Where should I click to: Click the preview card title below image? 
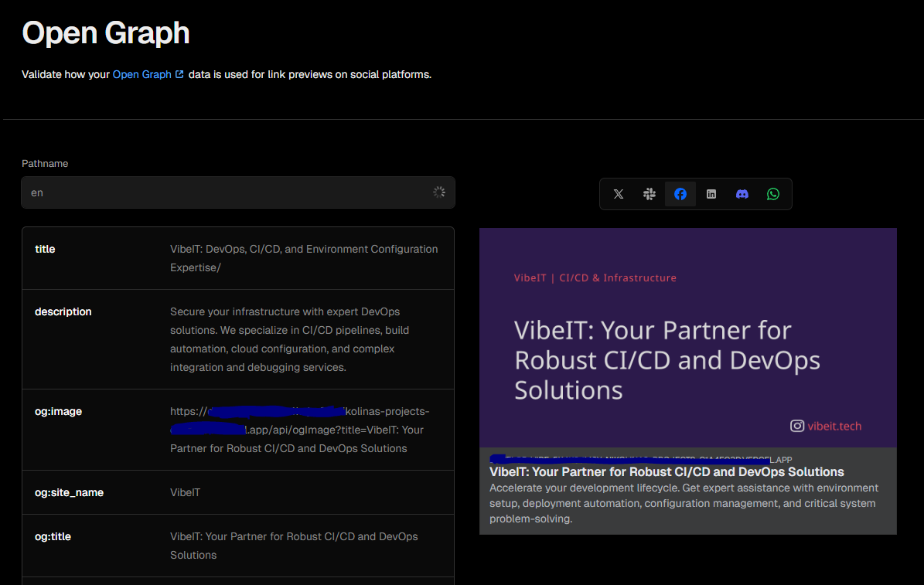click(667, 472)
